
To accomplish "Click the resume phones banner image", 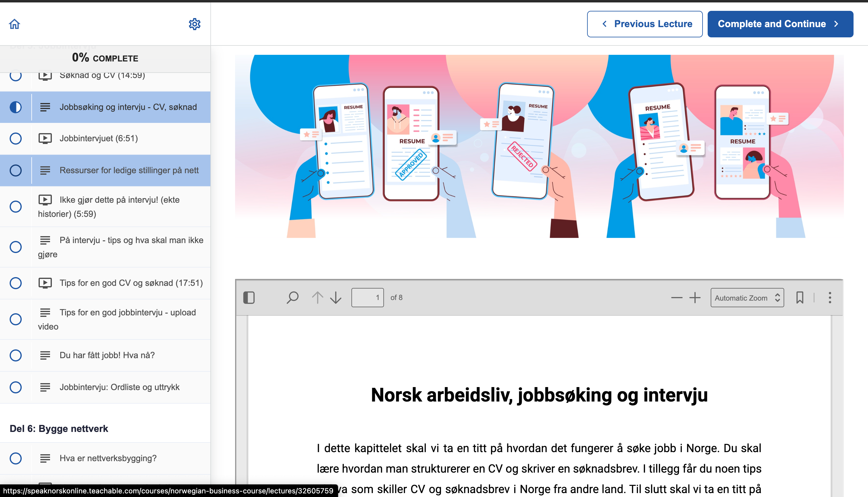I will [539, 146].
